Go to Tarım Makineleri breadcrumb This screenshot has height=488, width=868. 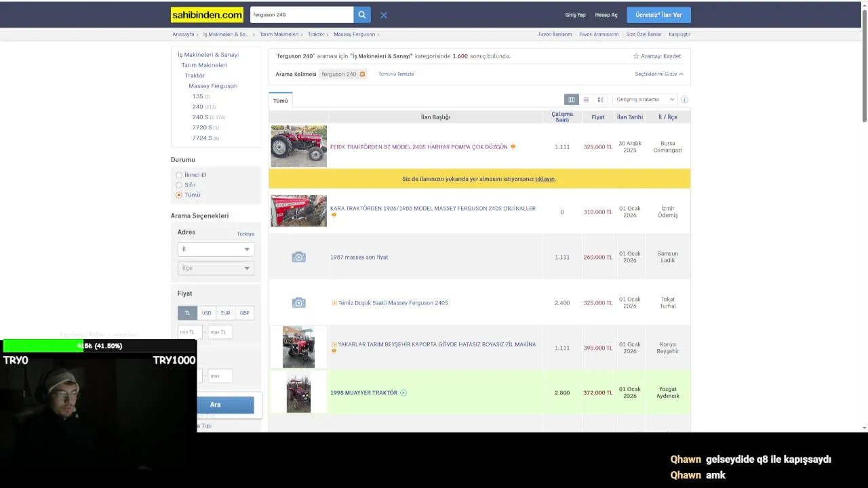point(279,34)
